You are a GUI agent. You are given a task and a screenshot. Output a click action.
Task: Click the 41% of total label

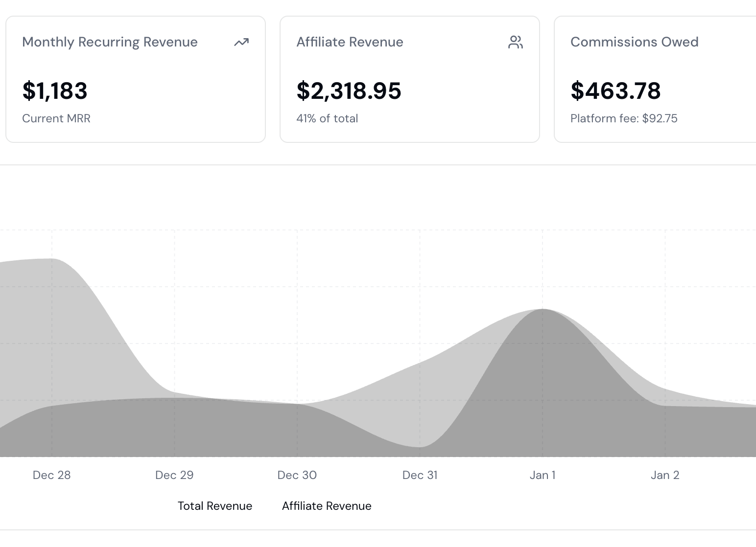point(327,118)
